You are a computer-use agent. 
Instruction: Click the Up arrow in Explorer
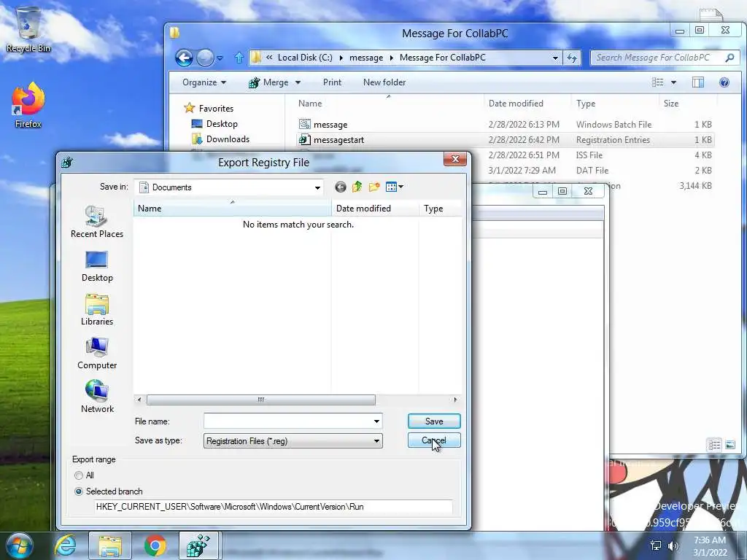pos(239,58)
